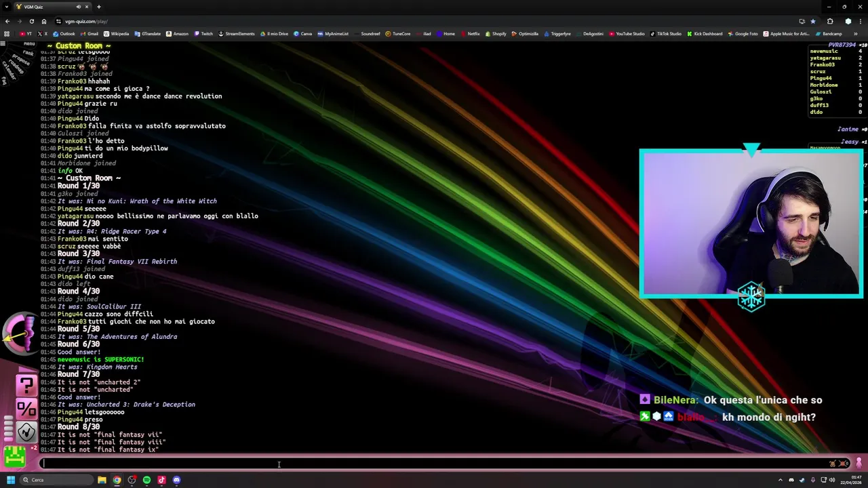Viewport: 868px width, 488px height.
Task: Open the apps grid in bookmarks bar
Action: tap(7, 34)
